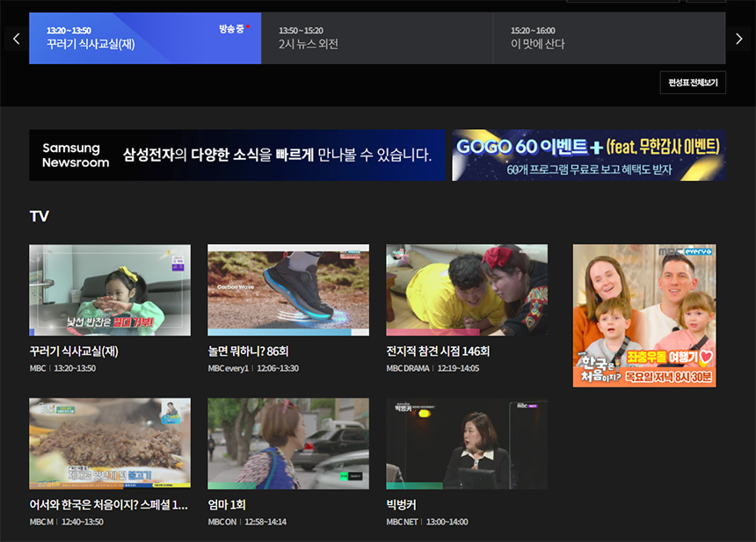Open the 어서와 한국은 처음이지 promo poster
The height and width of the screenshot is (542, 756).
[x=644, y=315]
